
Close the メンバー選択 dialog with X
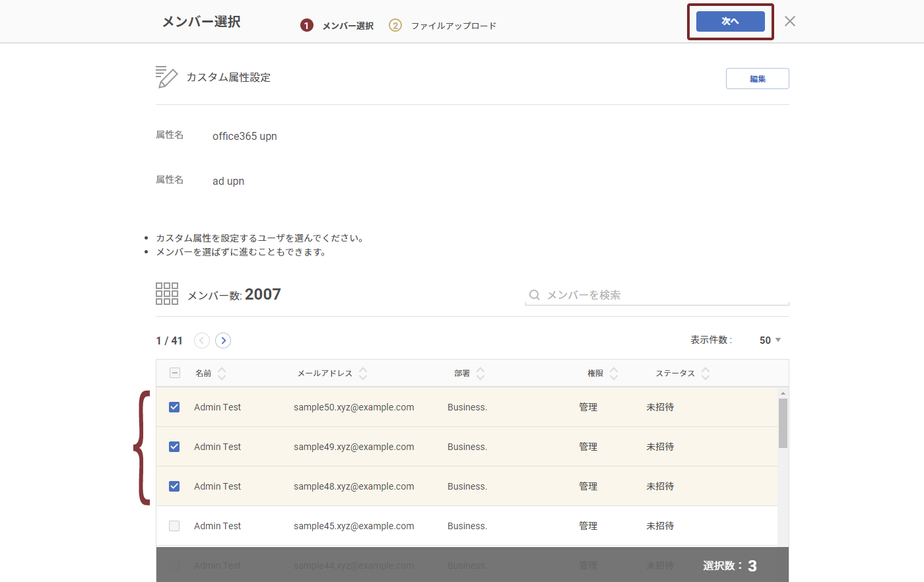coord(789,21)
